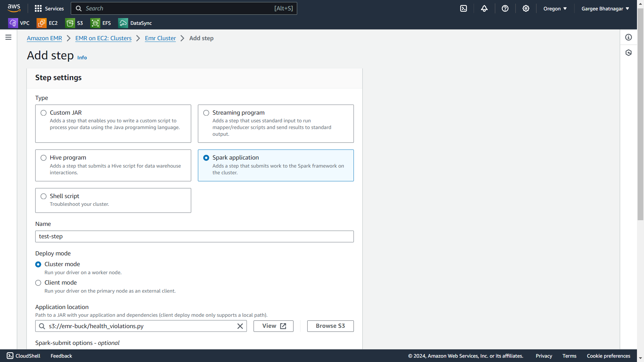Open the CloudShell icon in top bar
Viewport: 644px width, 362px height.
464,9
